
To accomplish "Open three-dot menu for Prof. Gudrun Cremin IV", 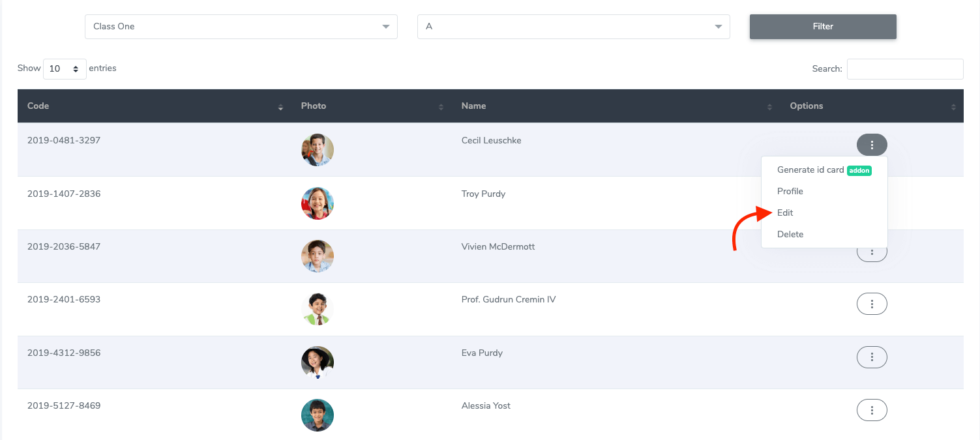I will tap(871, 304).
